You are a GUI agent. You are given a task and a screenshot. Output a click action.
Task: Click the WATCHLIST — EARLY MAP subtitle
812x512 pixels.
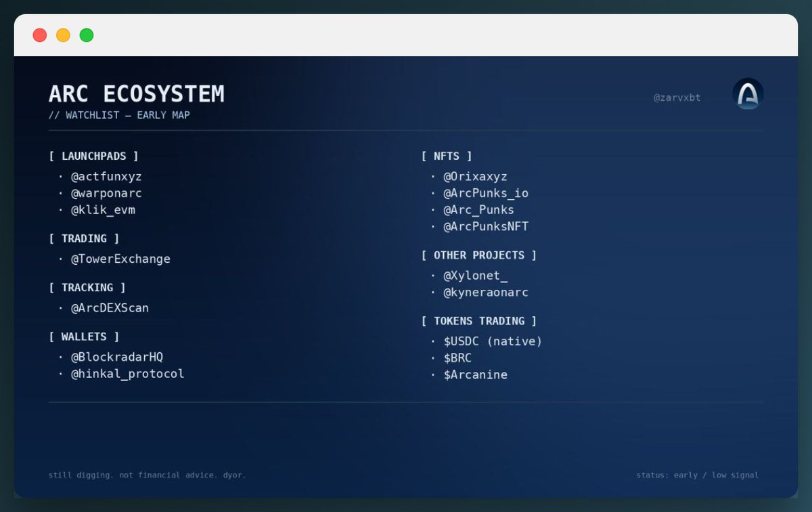(119, 115)
